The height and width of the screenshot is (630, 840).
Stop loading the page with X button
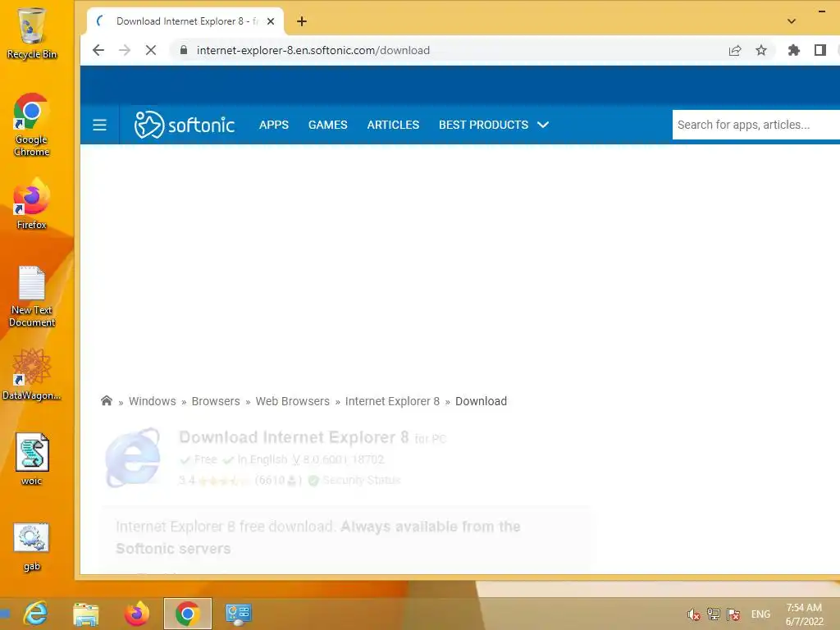tap(151, 50)
